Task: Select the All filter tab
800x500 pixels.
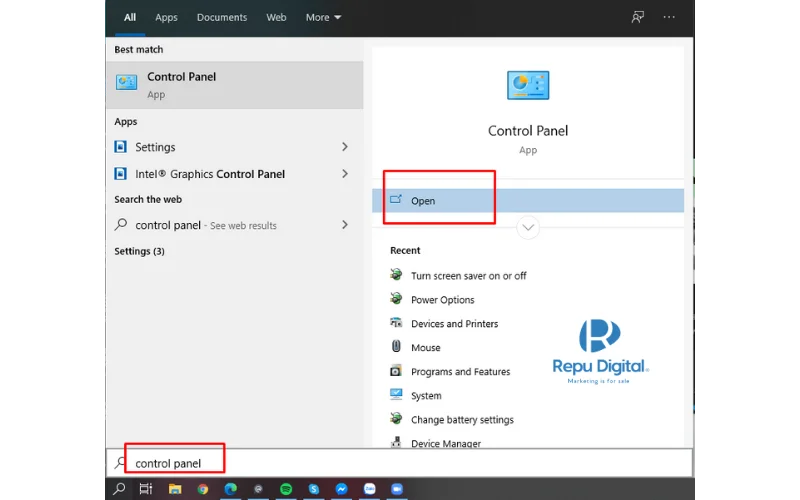Action: (x=130, y=17)
